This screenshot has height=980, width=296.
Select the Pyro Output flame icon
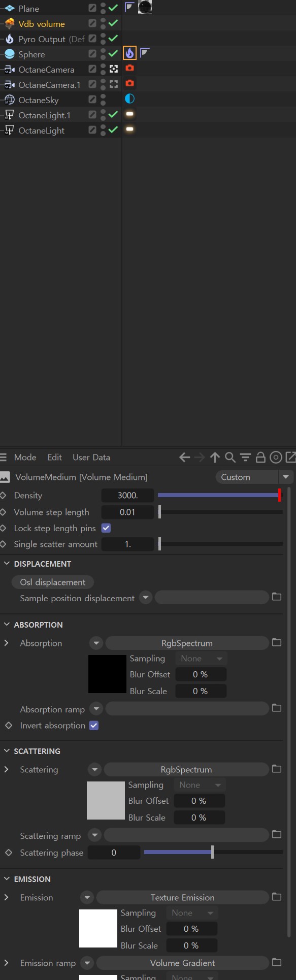pos(10,39)
